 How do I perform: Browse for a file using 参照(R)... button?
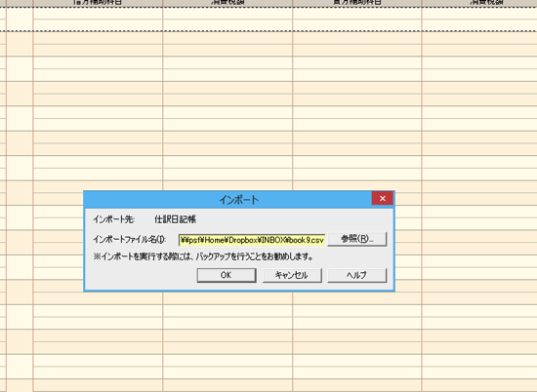(356, 239)
